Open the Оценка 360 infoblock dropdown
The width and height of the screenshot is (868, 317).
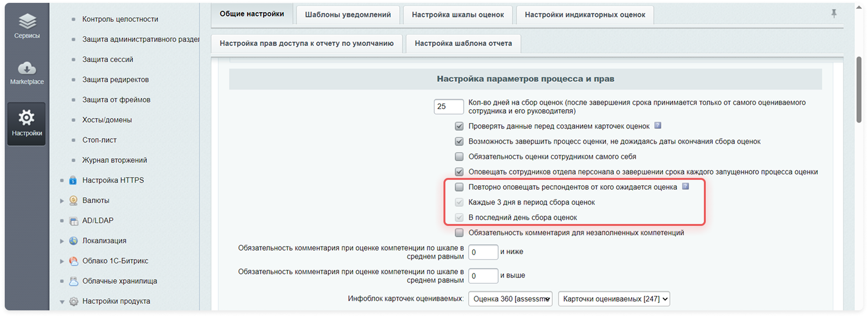point(510,299)
